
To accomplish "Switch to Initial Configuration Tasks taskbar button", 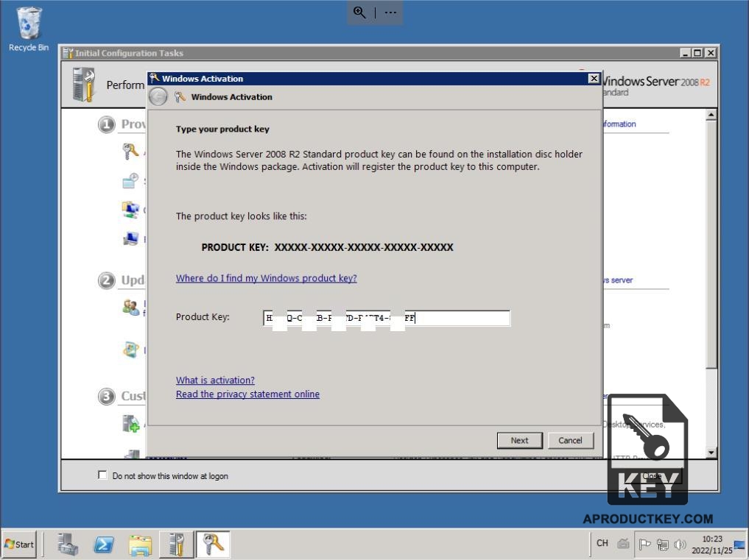I will pyautogui.click(x=176, y=545).
